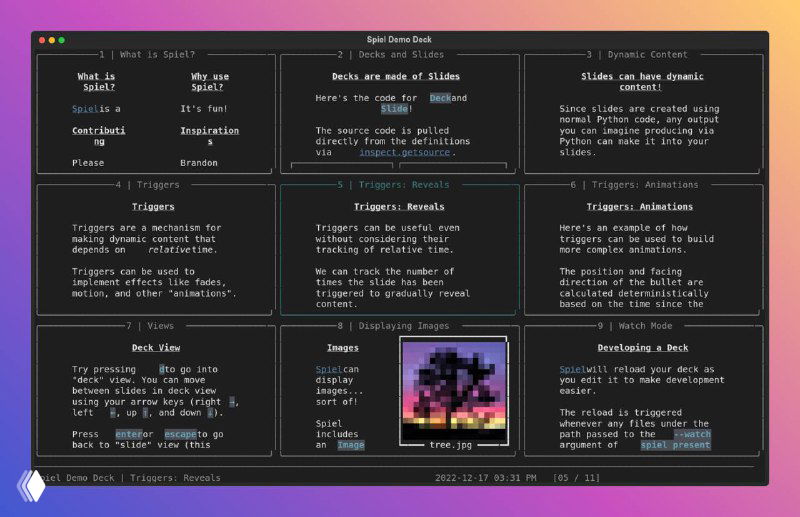Click the slide counter [05 / 11]

coord(577,478)
